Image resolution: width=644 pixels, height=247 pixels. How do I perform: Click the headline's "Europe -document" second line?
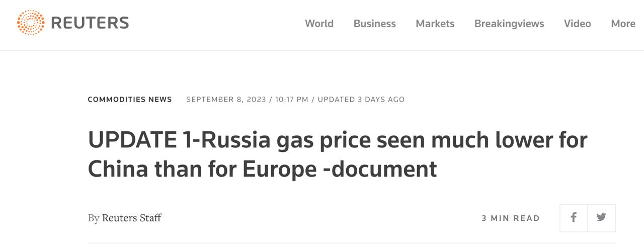tap(340, 169)
